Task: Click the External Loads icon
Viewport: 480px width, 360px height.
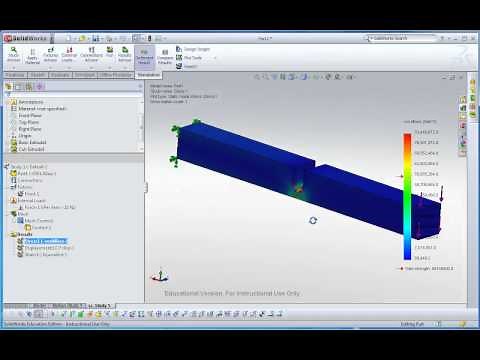Action: (69, 54)
